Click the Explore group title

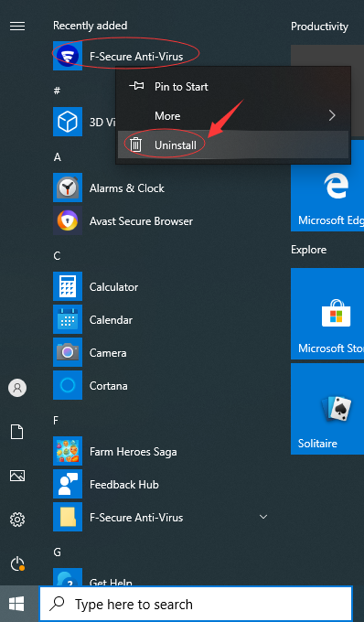click(308, 250)
